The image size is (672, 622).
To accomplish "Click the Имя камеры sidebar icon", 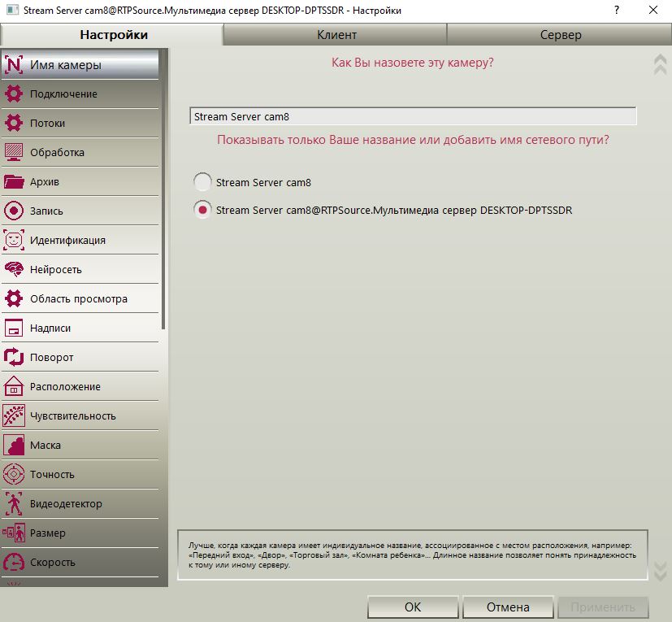I will coord(14,65).
